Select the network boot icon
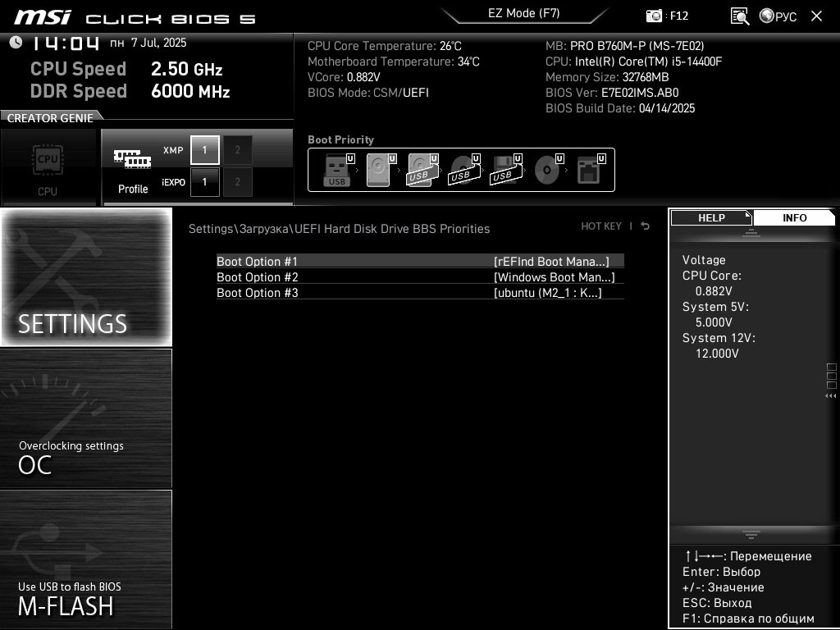 [x=591, y=170]
